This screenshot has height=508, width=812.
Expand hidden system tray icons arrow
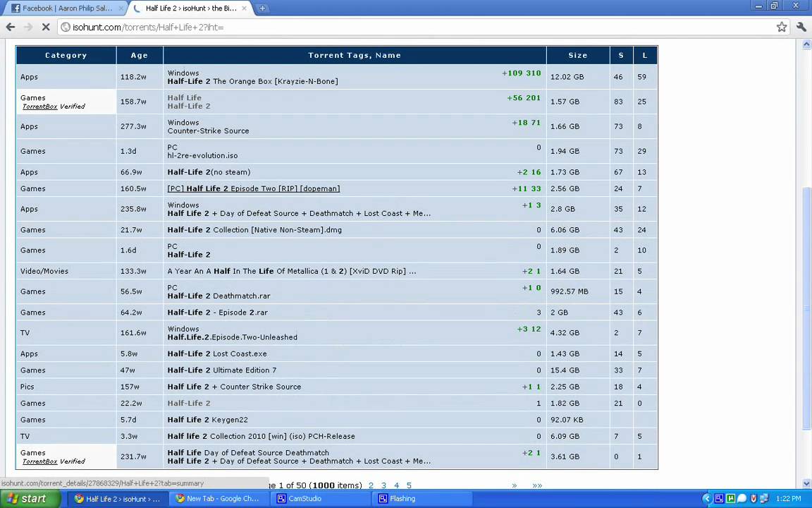707,499
